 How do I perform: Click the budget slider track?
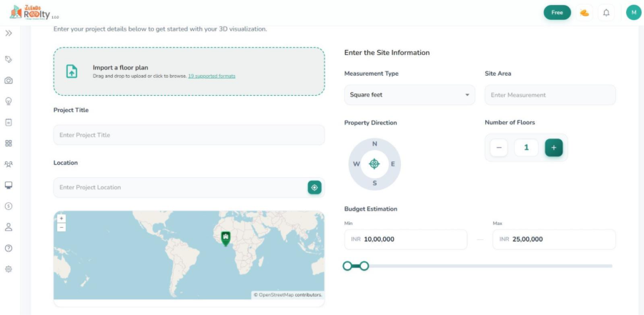(x=478, y=266)
